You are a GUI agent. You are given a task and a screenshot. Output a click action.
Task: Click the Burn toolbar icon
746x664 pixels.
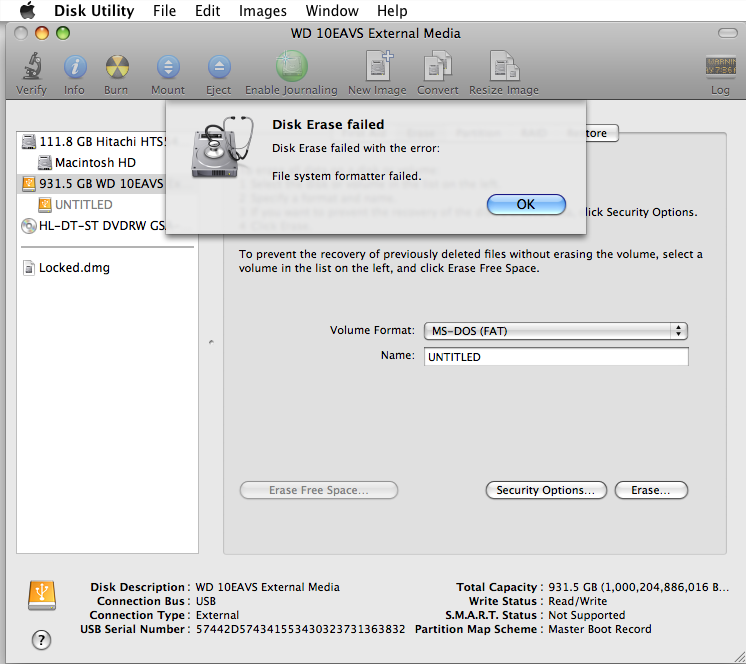pyautogui.click(x=117, y=67)
